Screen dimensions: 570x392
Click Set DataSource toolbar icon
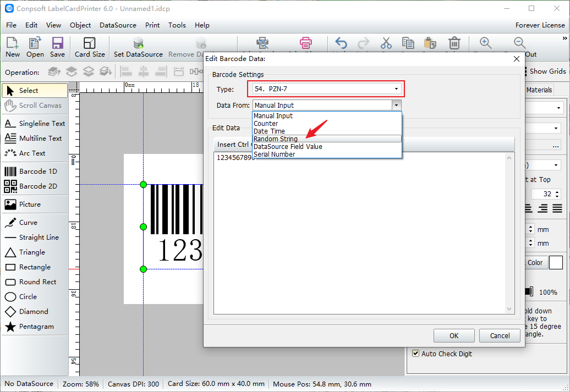pyautogui.click(x=138, y=47)
